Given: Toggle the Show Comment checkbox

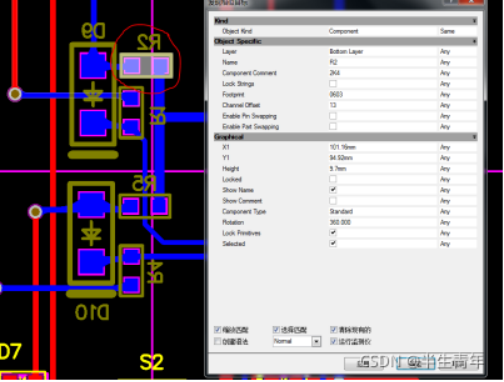Looking at the screenshot, I should coord(333,201).
